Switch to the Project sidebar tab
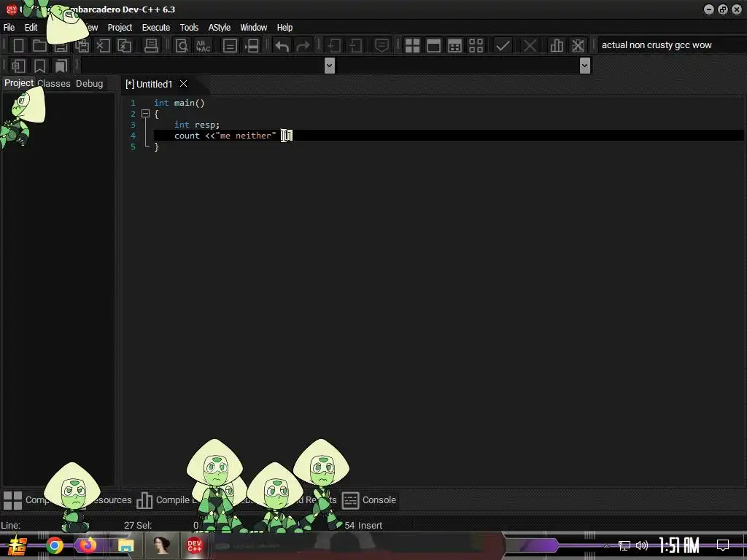The image size is (747, 560). (x=18, y=83)
